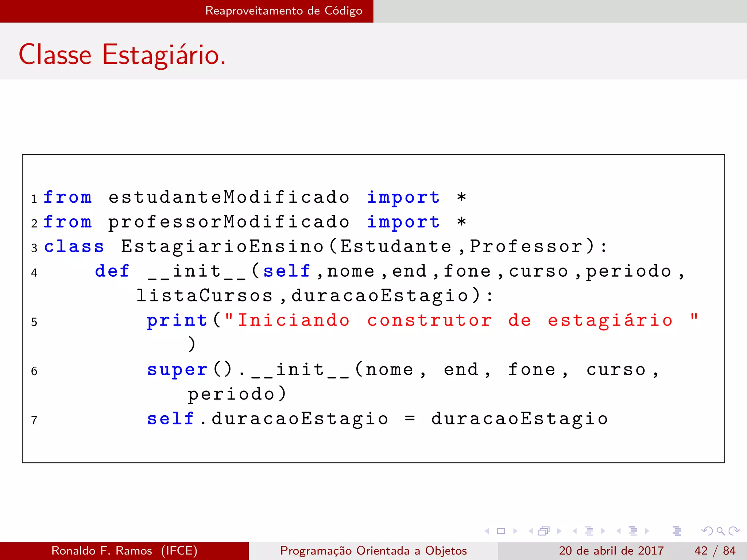The image size is (747, 560).
Task: Click the next slide arrow right of the slide icon
Action: tap(515, 531)
